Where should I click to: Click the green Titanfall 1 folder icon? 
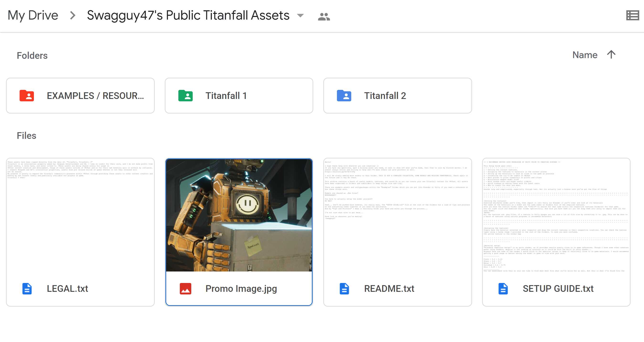coord(185,96)
